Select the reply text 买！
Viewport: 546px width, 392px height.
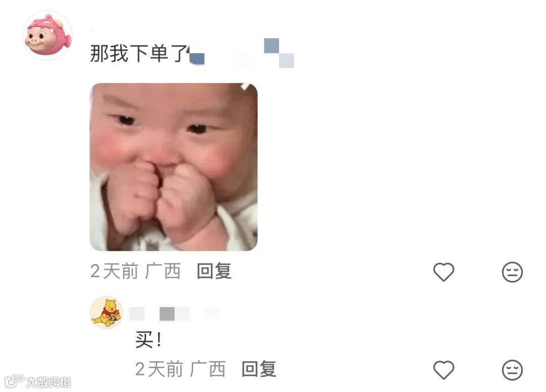click(148, 340)
